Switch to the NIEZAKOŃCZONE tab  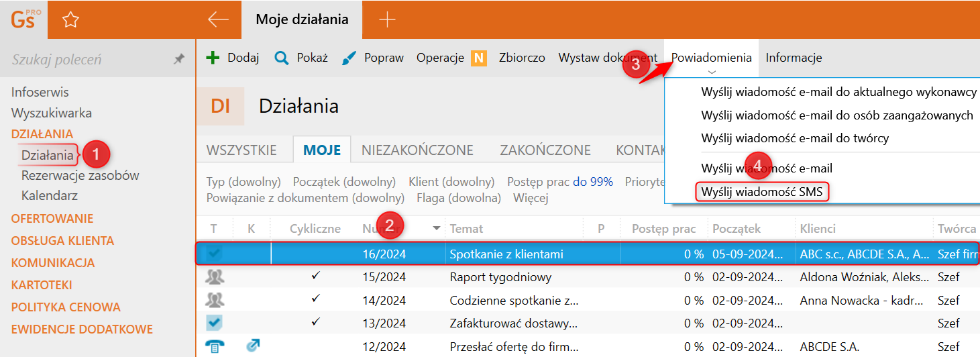pyautogui.click(x=417, y=150)
